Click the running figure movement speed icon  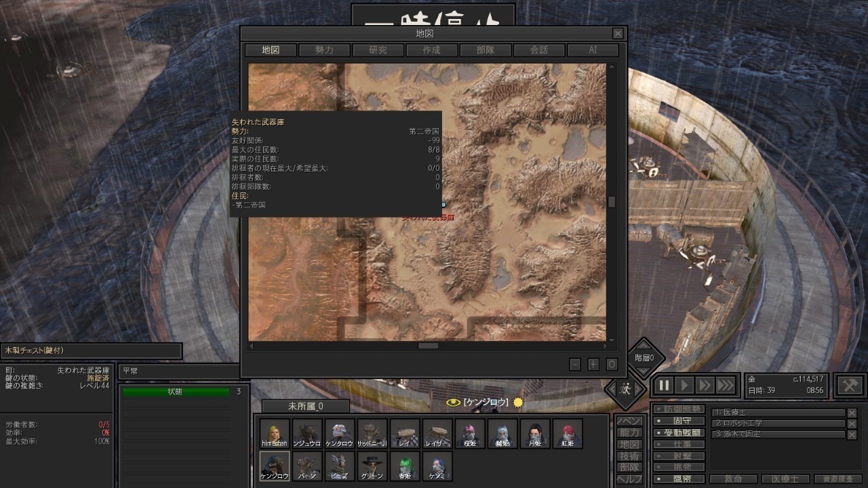click(x=625, y=389)
